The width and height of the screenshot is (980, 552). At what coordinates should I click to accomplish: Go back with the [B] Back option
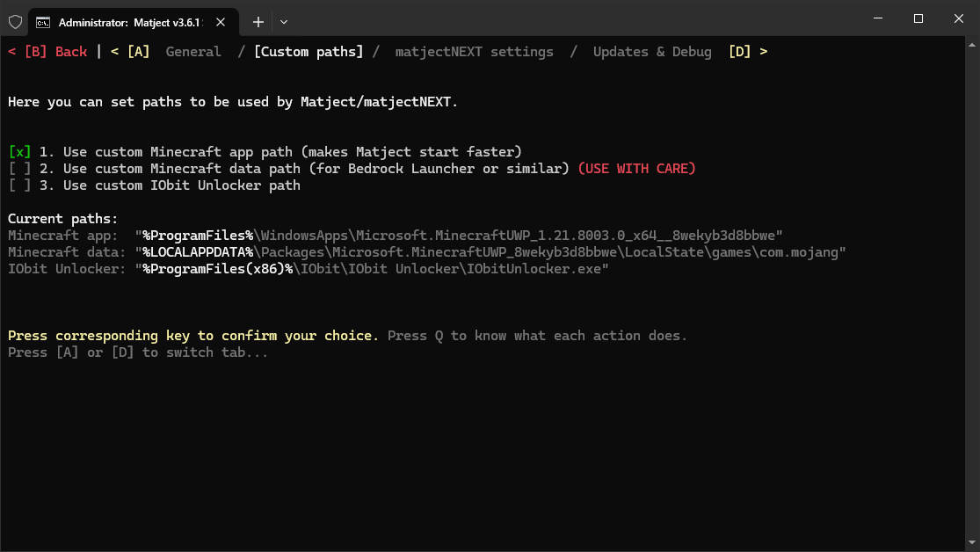47,51
